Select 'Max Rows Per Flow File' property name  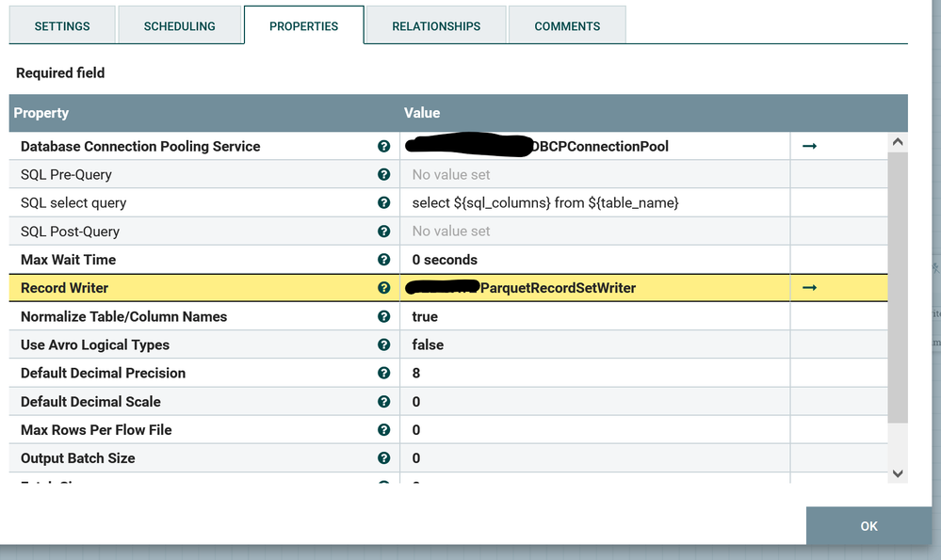pos(96,430)
